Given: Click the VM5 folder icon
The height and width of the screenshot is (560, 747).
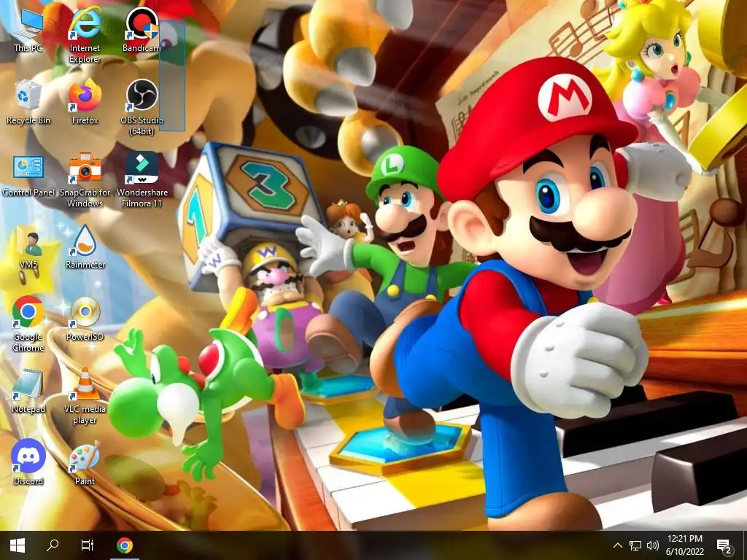Looking at the screenshot, I should (x=28, y=248).
